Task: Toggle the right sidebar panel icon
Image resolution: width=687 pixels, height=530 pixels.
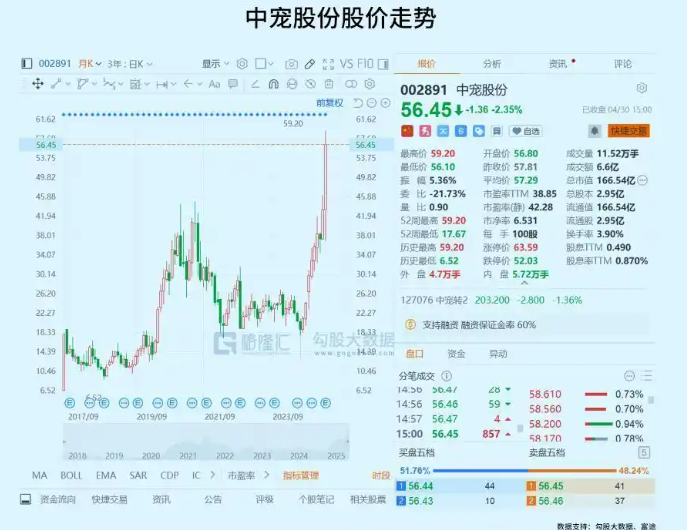Action: [383, 64]
